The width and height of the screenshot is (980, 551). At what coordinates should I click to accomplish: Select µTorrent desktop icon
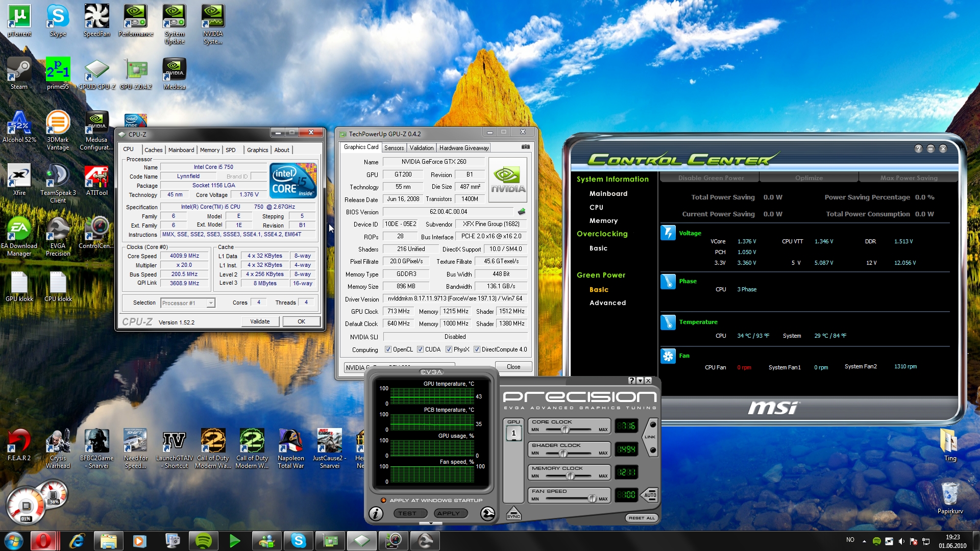point(19,20)
